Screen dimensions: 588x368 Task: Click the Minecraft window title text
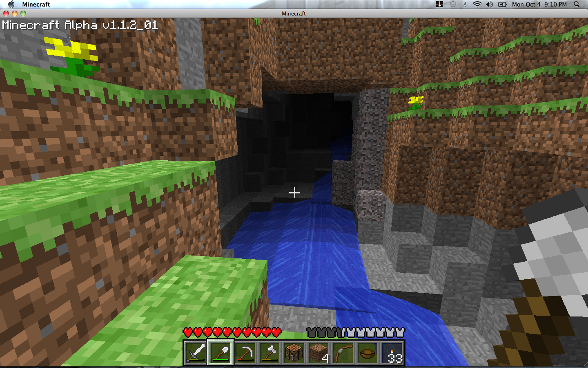click(x=294, y=13)
